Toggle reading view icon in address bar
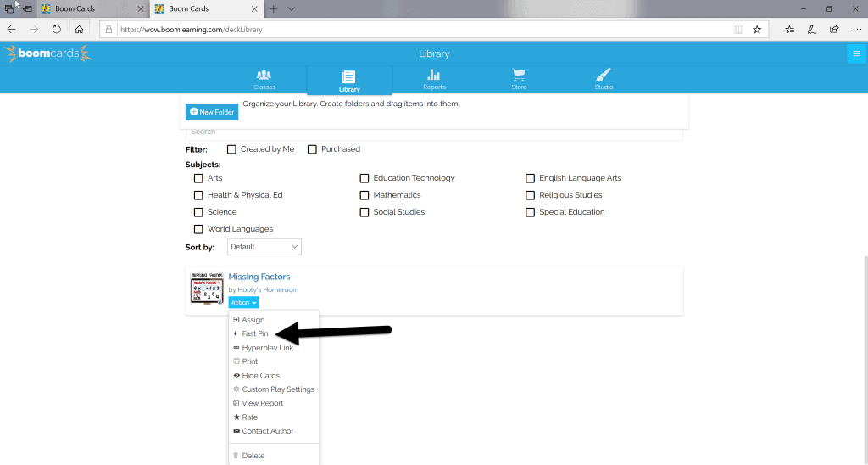This screenshot has height=465, width=868. point(738,30)
